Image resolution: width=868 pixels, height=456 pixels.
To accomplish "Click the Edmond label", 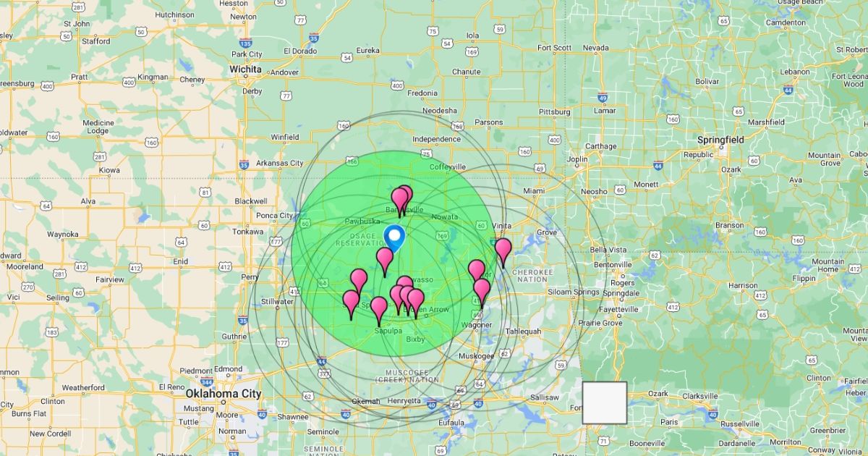I will [x=229, y=369].
